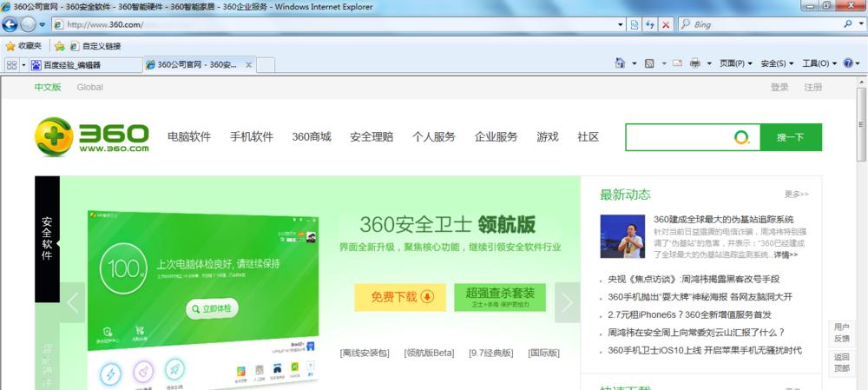
Task: Open the 收藏夹 favorites button
Action: coord(23,46)
